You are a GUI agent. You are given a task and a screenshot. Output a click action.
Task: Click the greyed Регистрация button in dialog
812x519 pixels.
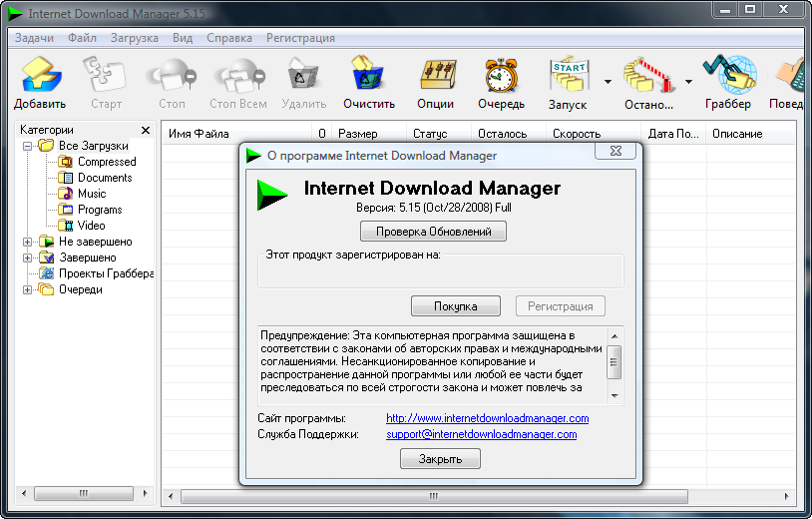tap(561, 306)
